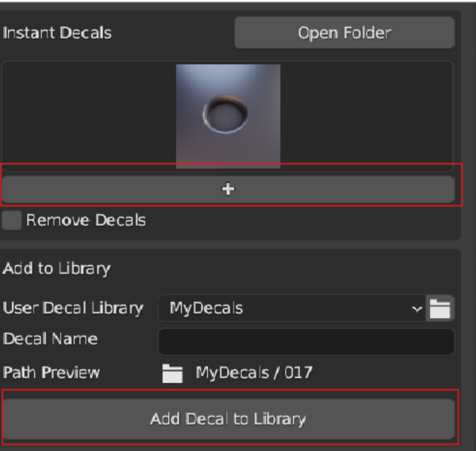Click the User Decal Library label
This screenshot has height=451, width=476.
coord(73,308)
